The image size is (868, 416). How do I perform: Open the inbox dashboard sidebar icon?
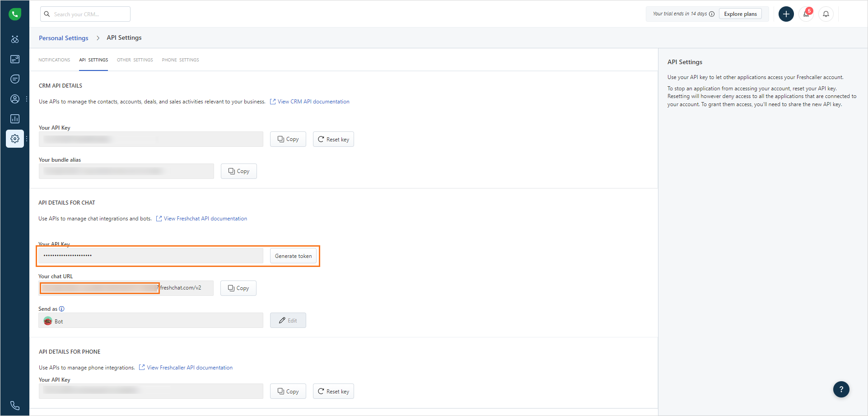[15, 59]
